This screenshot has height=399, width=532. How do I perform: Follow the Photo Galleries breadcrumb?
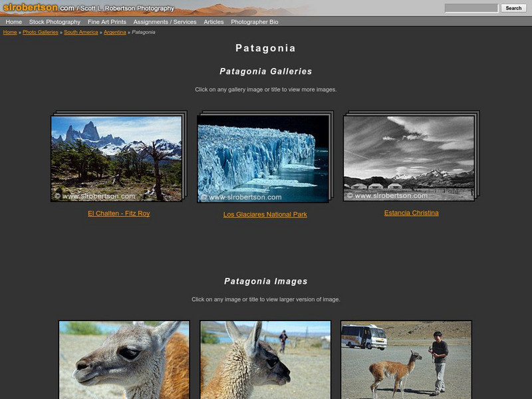pos(41,32)
